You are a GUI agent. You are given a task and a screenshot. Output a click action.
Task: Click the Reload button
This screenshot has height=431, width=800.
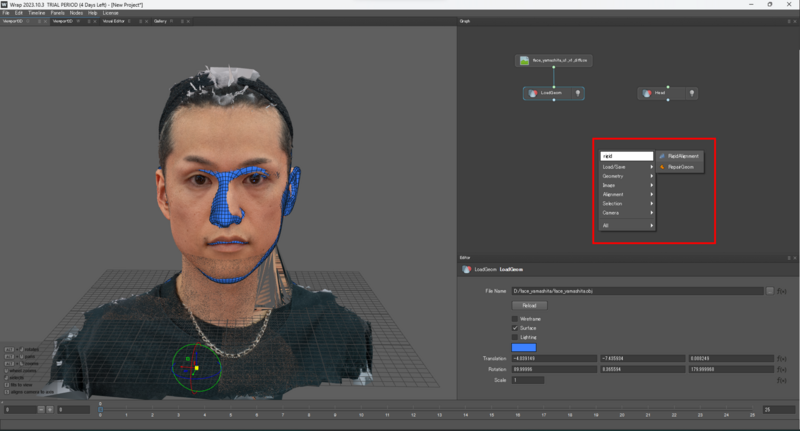pos(529,306)
